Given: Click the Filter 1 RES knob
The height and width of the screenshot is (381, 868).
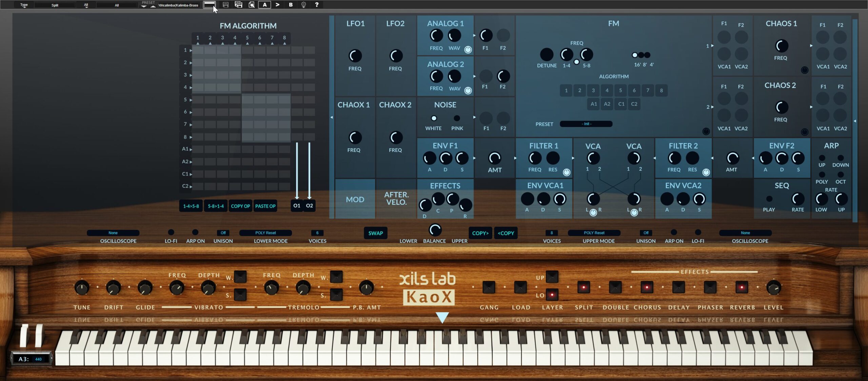Looking at the screenshot, I should (x=553, y=158).
